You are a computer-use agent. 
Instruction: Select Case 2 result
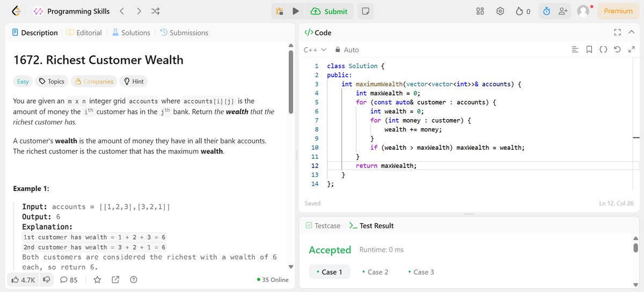coord(375,272)
